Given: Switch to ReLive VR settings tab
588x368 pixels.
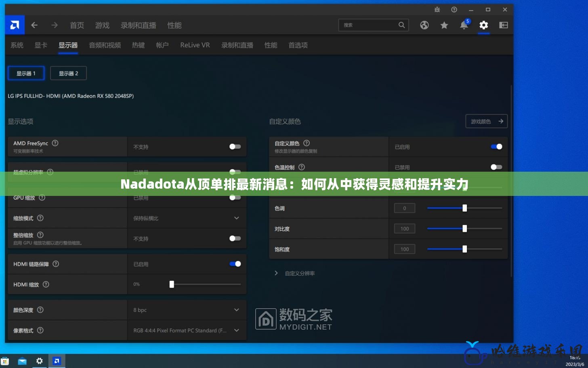Looking at the screenshot, I should point(195,45).
